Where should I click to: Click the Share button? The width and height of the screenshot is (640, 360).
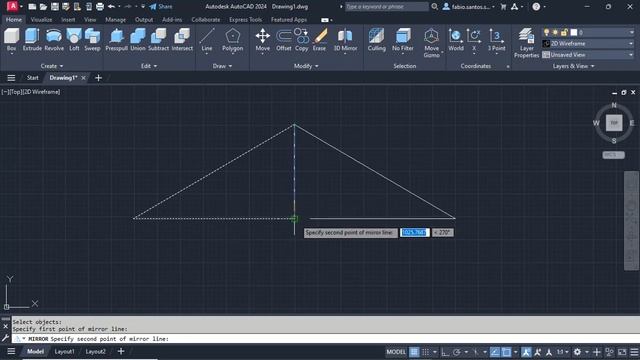tap(161, 7)
